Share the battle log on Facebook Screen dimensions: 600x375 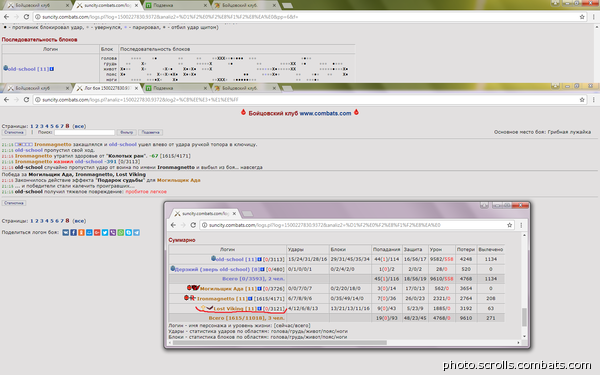point(73,232)
